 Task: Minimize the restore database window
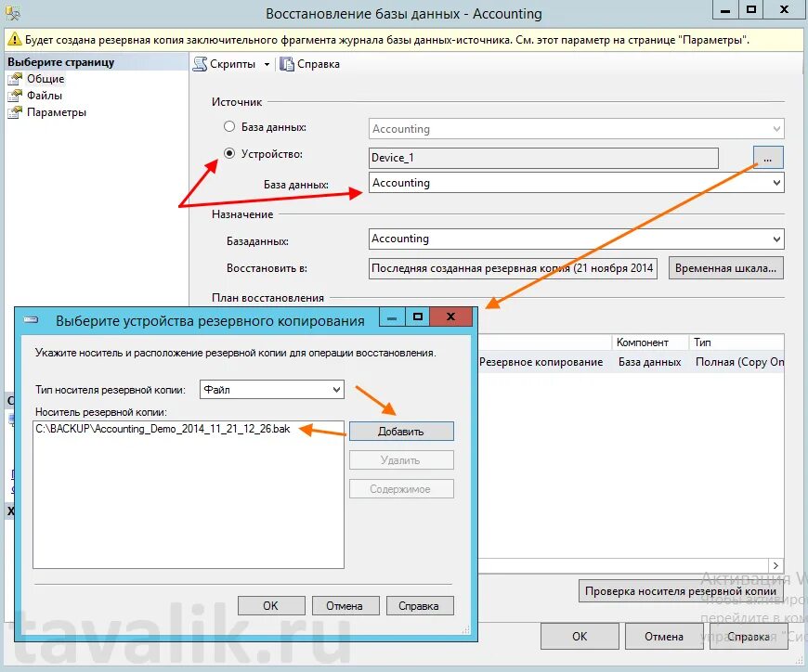tap(725, 10)
